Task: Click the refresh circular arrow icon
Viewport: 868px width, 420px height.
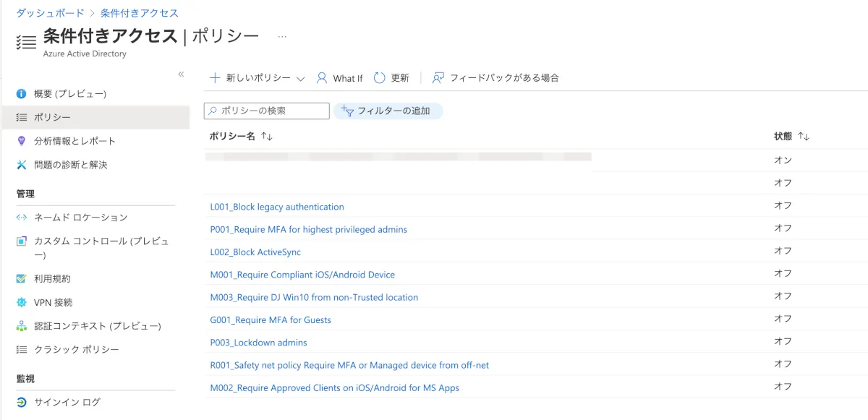Action: 380,78
